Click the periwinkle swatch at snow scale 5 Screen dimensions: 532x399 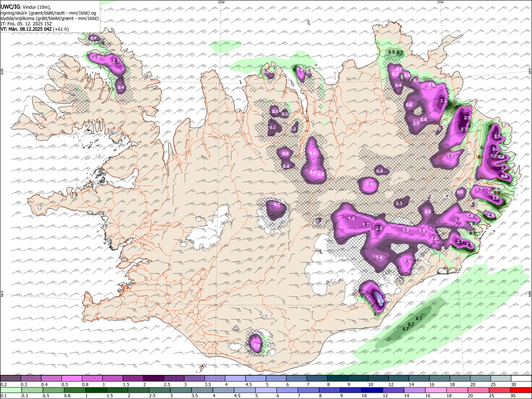(x=276, y=379)
